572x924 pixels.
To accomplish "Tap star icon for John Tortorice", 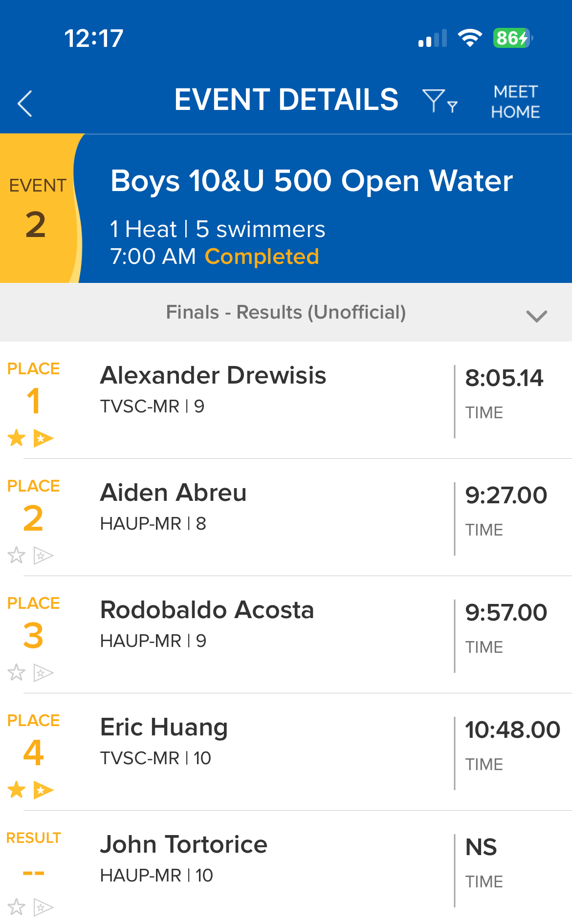I will 17,907.
